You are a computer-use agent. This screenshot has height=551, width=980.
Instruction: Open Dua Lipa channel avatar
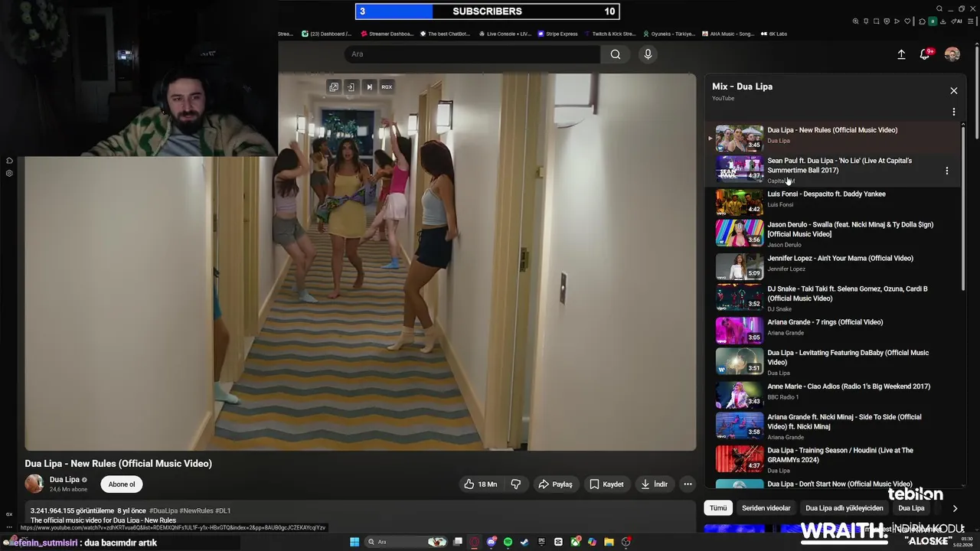tap(34, 484)
